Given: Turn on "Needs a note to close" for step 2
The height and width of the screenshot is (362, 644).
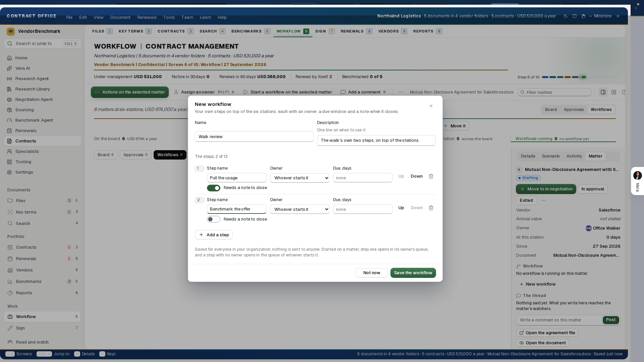Looking at the screenshot, I should 214,219.
